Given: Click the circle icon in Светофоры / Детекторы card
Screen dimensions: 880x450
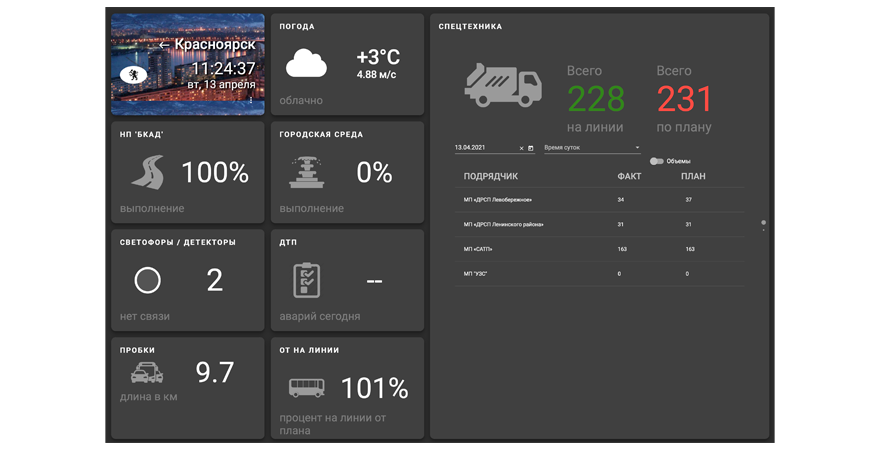Looking at the screenshot, I should pos(147,281).
